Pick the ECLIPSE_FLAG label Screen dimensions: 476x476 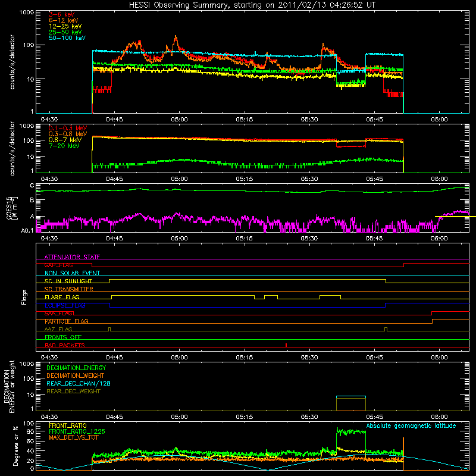(x=65, y=305)
